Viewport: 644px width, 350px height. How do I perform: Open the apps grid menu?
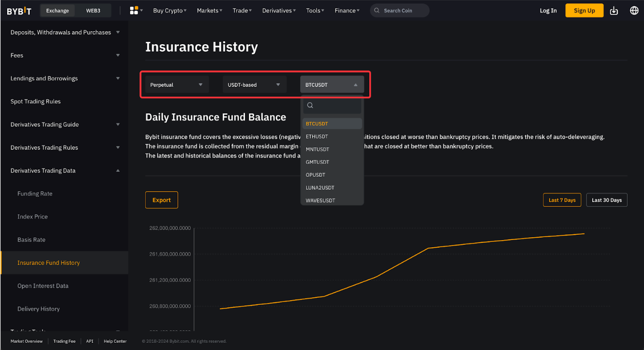click(133, 10)
